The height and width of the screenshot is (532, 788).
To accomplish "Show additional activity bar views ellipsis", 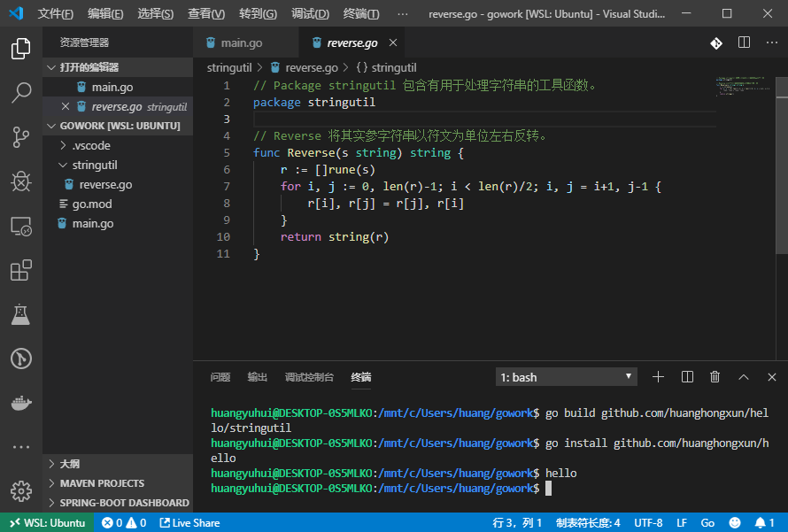I will 20,447.
